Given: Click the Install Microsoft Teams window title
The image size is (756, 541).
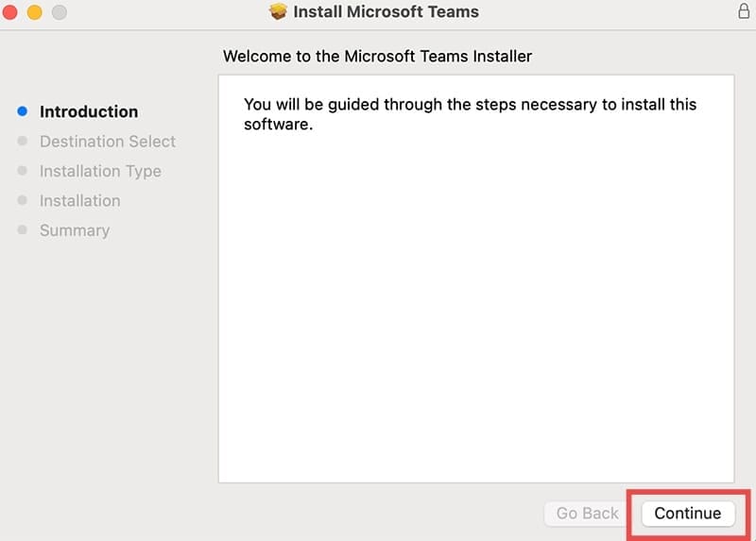Looking at the screenshot, I should coord(386,12).
